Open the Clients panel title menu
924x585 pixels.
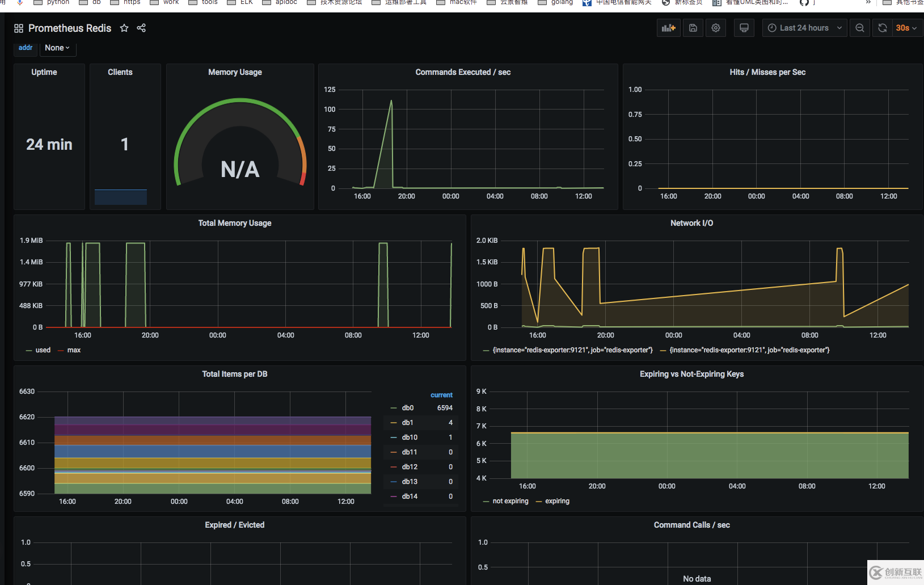pyautogui.click(x=120, y=72)
